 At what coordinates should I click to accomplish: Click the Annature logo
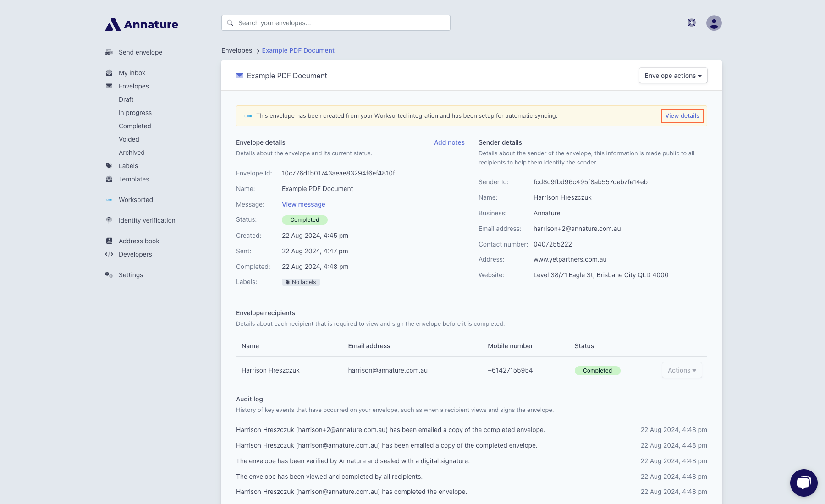click(142, 24)
